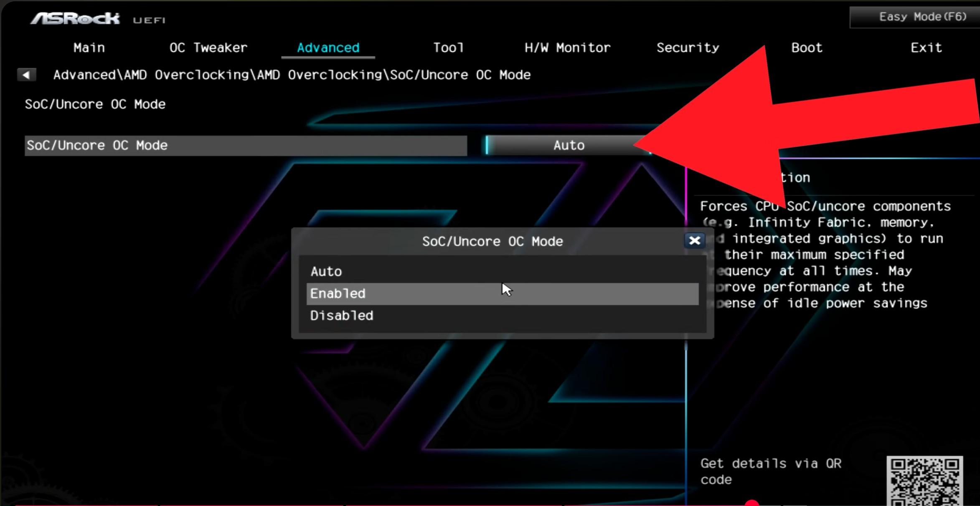The width and height of the screenshot is (980, 506).
Task: Open the OC Tweaker tab
Action: click(x=208, y=48)
